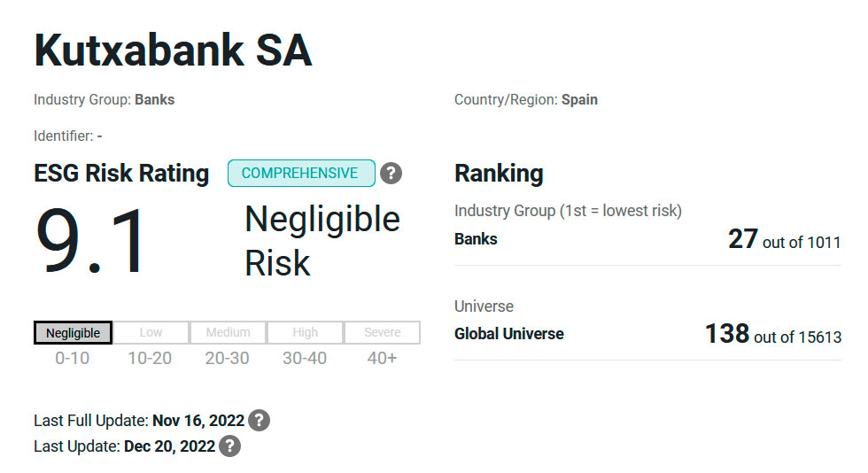The image size is (868, 473).
Task: Click the help icon beside the Comprehensive badge
Action: pyautogui.click(x=391, y=174)
